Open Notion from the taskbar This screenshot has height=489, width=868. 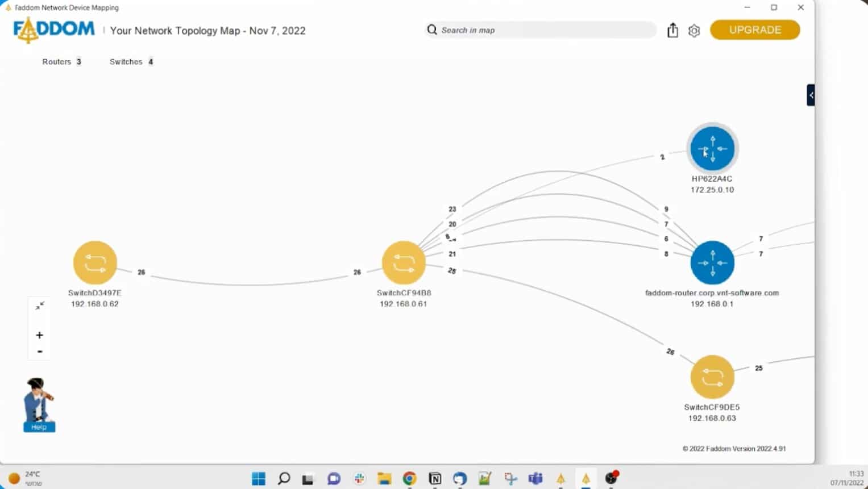pos(435,479)
